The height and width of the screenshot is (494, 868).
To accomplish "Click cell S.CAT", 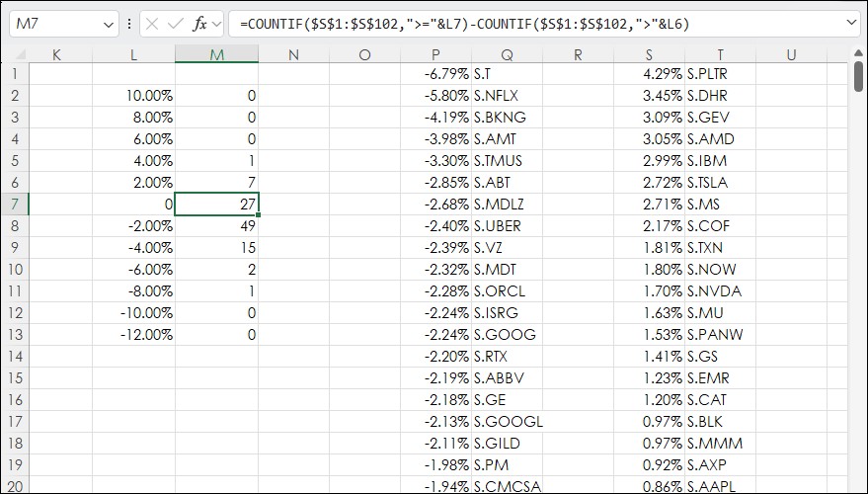I will click(720, 400).
